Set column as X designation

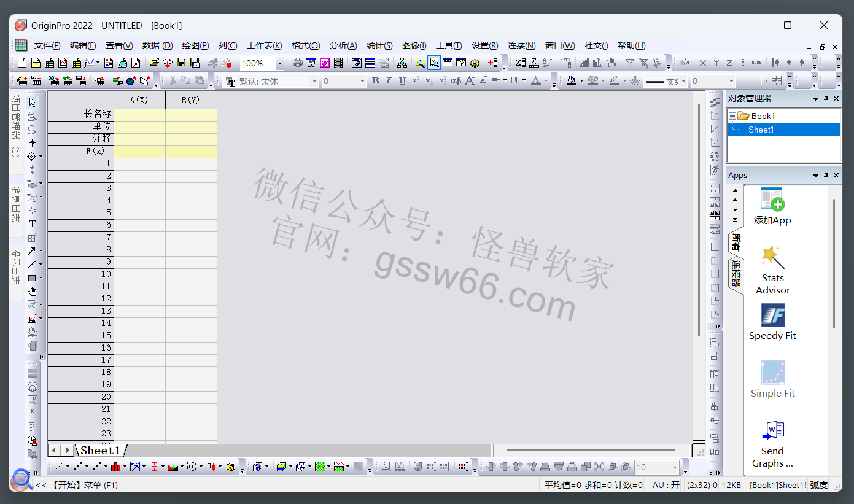pos(703,63)
